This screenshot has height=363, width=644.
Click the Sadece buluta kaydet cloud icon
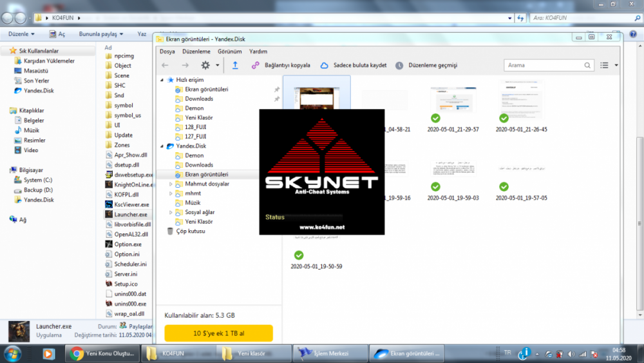coord(325,65)
